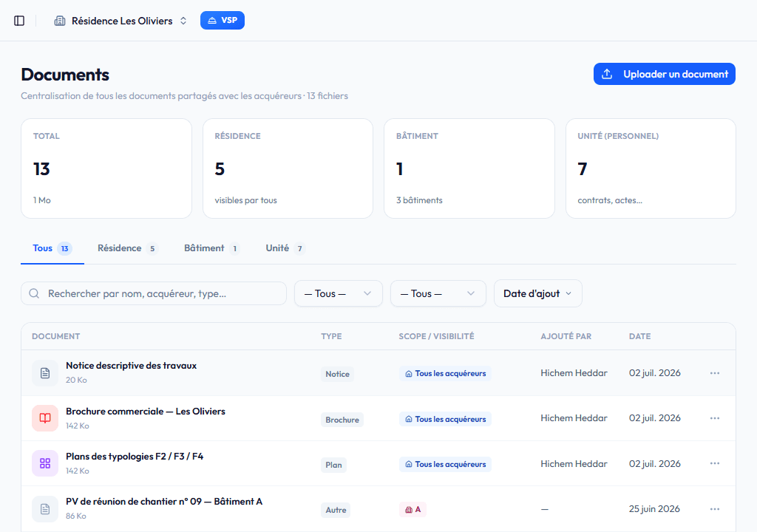Image resolution: width=757 pixels, height=532 pixels.
Task: Open more options for PV de réunion row
Action: (715, 509)
